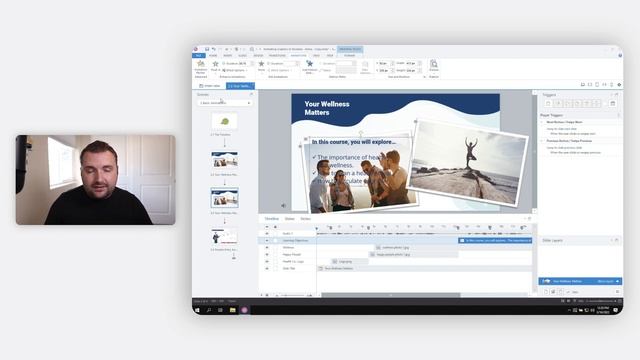
Task: Click the audio speaker icon on the slide
Action: pos(283,206)
